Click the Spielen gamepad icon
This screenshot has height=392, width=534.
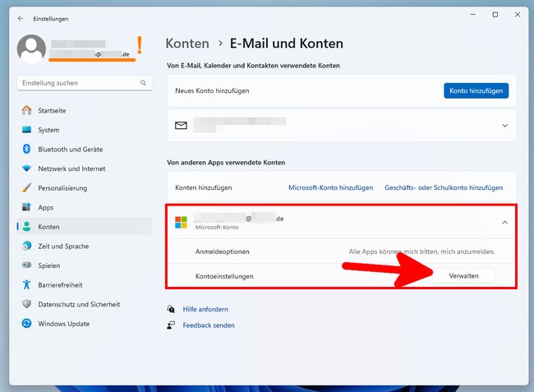(26, 265)
